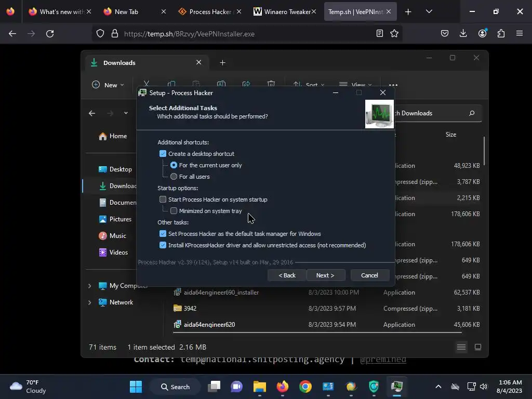Click the temp.sh URL address bar
Screen dimensions: 532x399
247,34
